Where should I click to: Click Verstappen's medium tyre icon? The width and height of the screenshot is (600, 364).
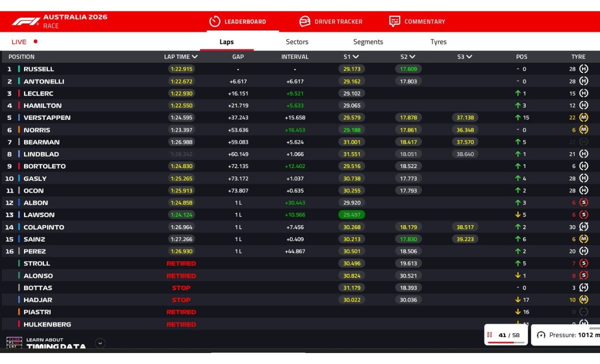point(583,118)
